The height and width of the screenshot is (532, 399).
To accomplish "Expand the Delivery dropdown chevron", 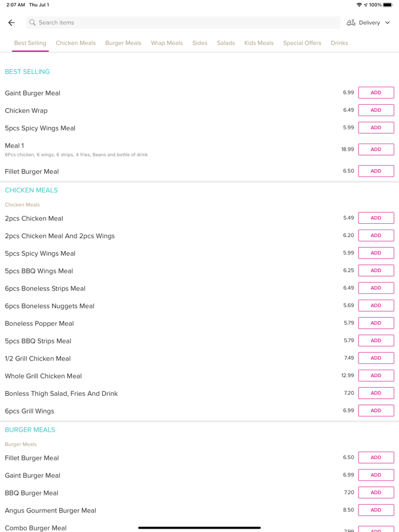I will (388, 23).
